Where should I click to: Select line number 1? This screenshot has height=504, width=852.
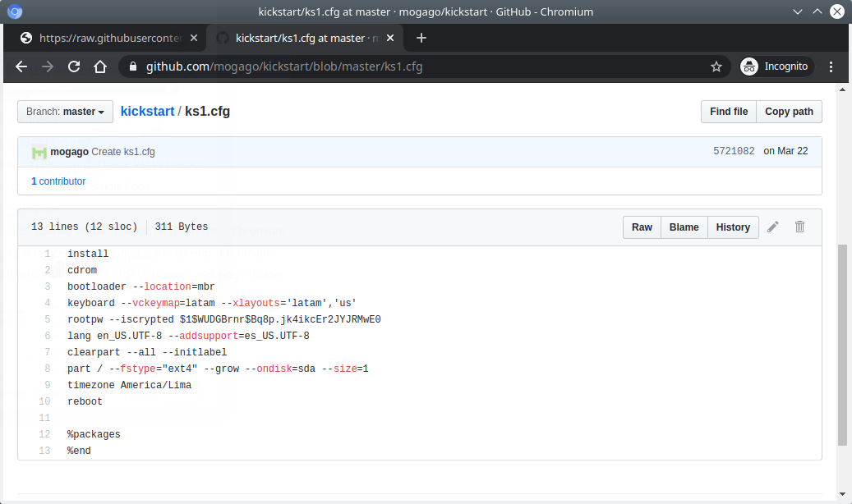(48, 254)
